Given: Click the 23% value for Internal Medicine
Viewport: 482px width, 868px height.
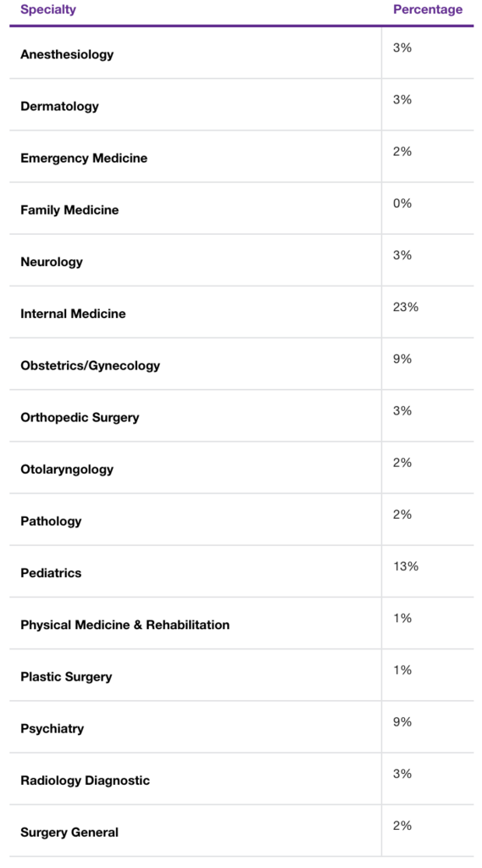Looking at the screenshot, I should point(406,307).
